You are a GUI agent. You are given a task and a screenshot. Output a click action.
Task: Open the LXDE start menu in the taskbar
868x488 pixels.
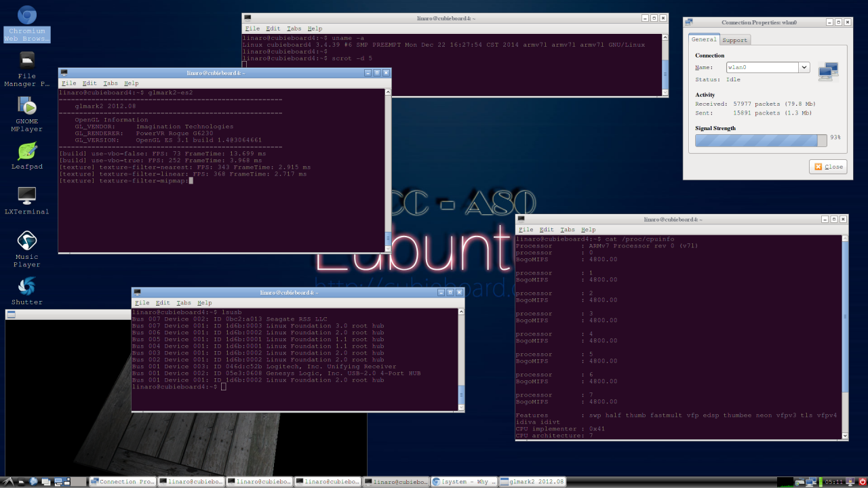[7, 482]
